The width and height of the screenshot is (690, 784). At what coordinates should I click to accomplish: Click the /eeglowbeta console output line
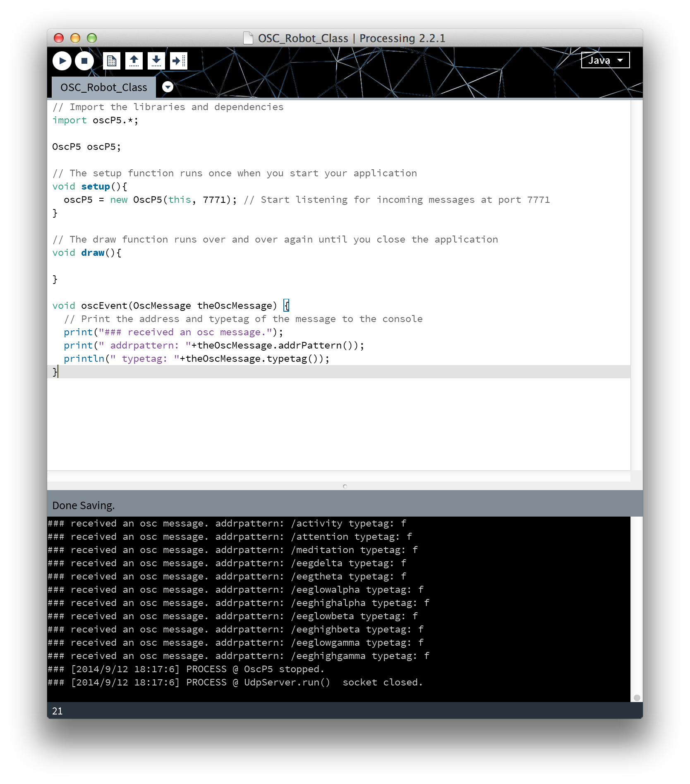(233, 616)
